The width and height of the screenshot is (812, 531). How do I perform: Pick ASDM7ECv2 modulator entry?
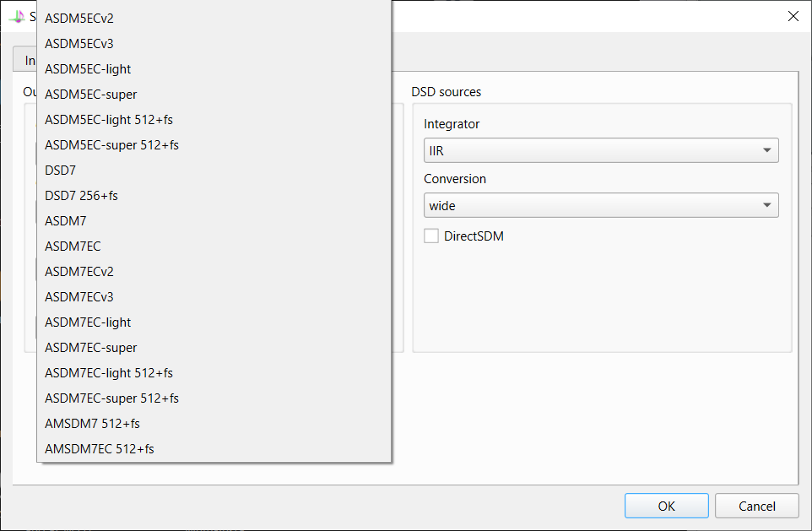[79, 272]
